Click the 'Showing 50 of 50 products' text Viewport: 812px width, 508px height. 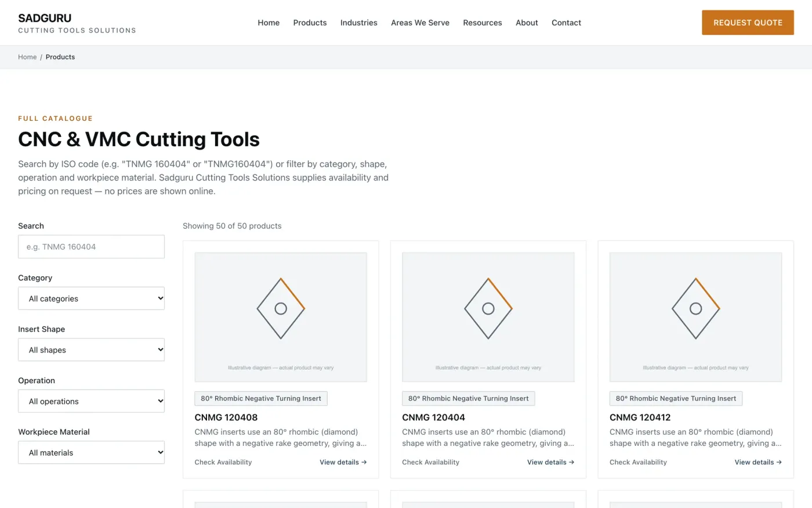pos(232,226)
